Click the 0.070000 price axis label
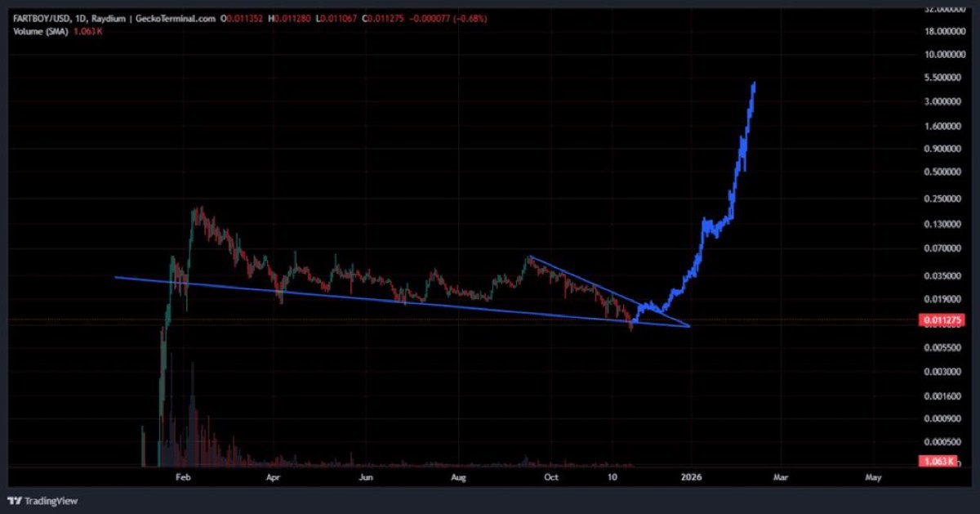The height and width of the screenshot is (514, 980). pyautogui.click(x=942, y=248)
